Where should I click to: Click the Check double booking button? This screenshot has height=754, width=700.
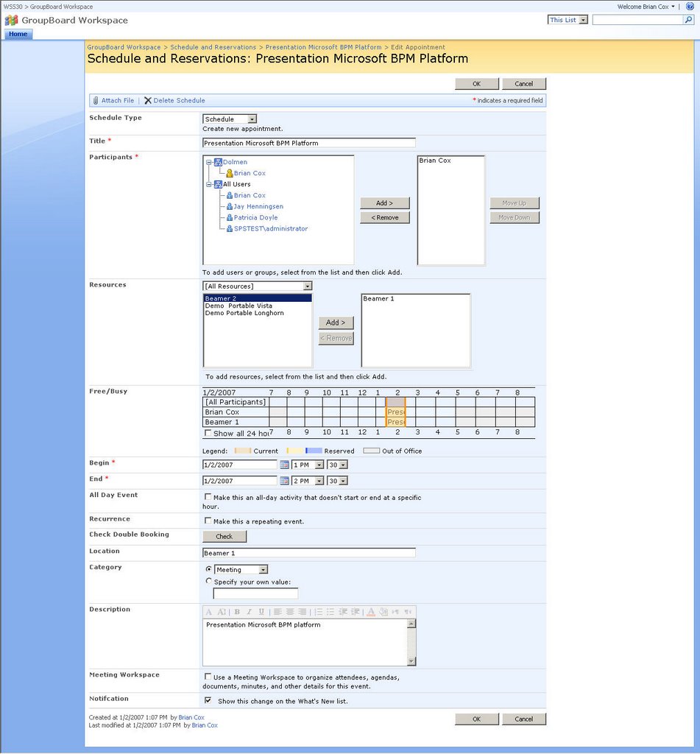click(225, 537)
